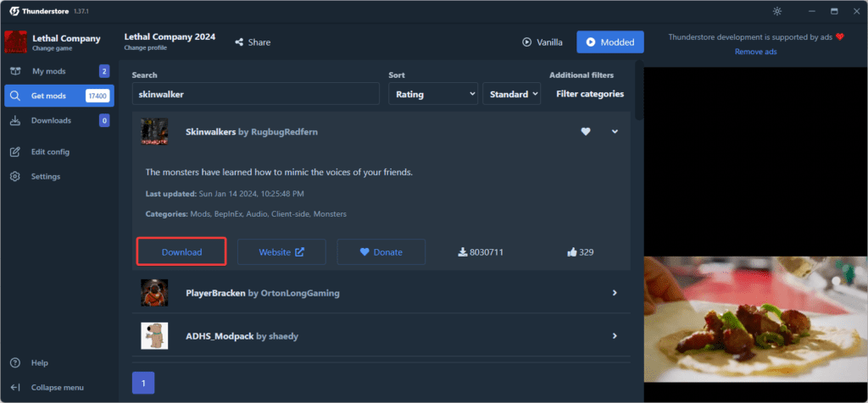The width and height of the screenshot is (868, 403).
Task: Click the heart icon on Skinwalkers
Action: point(585,132)
